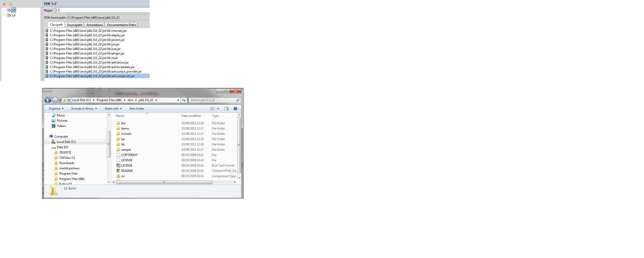The height and width of the screenshot is (258, 644).
Task: Click the change view icon
Action: pyautogui.click(x=213, y=109)
